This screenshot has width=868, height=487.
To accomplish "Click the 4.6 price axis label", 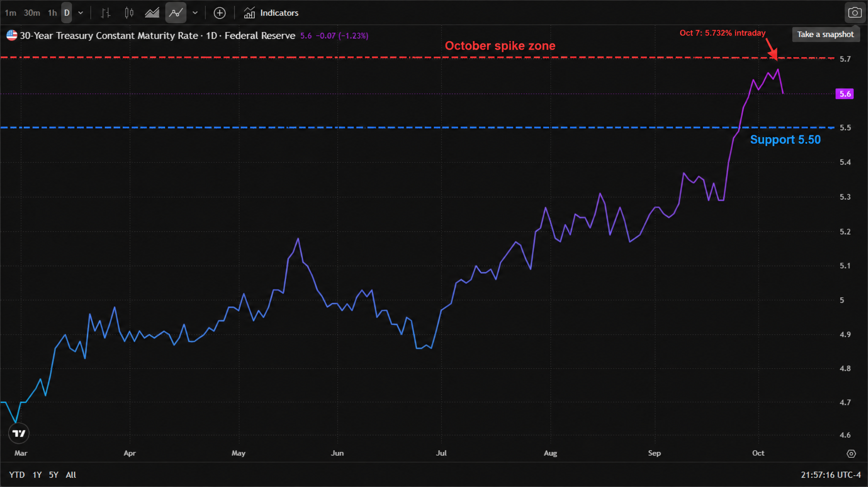I will pyautogui.click(x=845, y=435).
